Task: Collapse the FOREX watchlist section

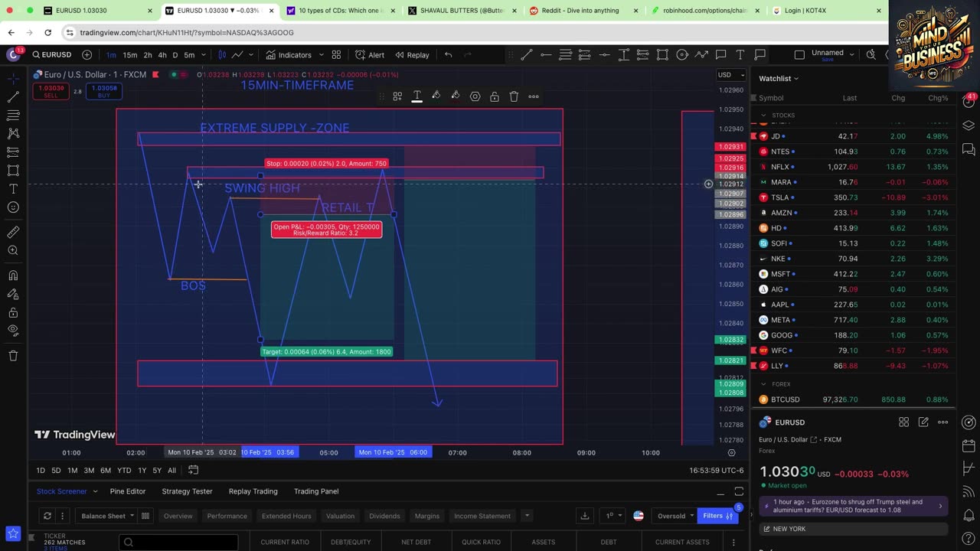Action: 763,384
